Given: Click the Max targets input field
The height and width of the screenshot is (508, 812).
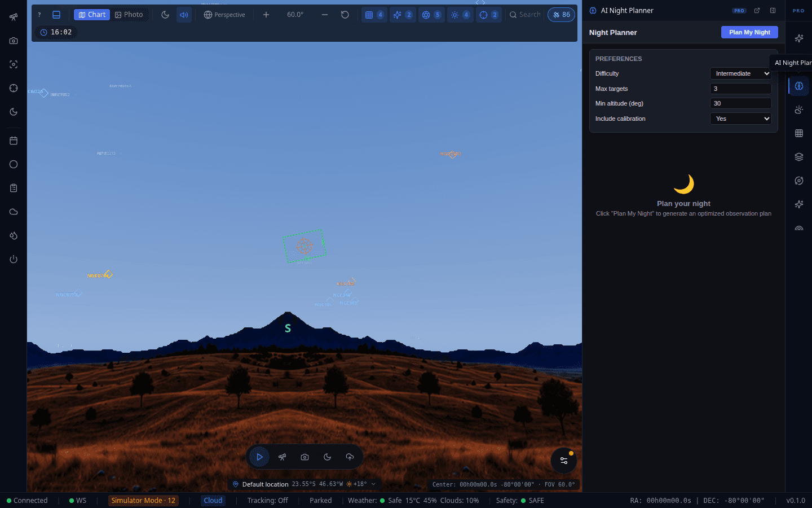Looking at the screenshot, I should (x=740, y=89).
